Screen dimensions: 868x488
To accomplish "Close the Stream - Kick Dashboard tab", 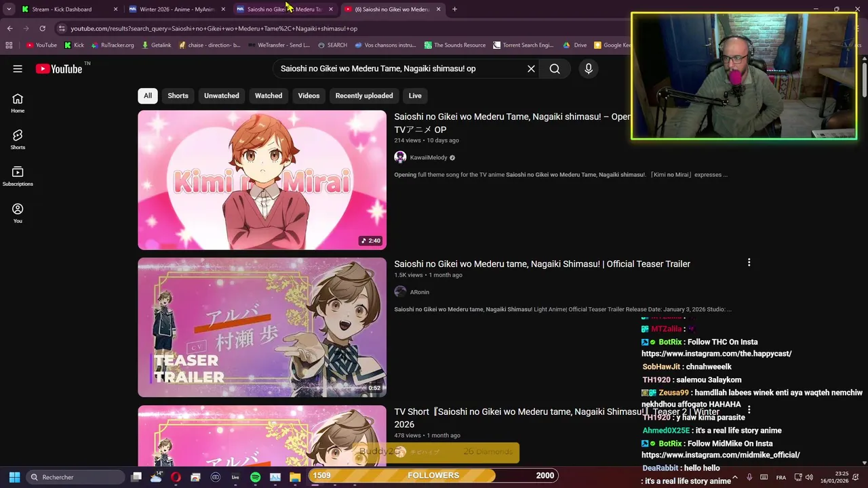I will pyautogui.click(x=115, y=9).
